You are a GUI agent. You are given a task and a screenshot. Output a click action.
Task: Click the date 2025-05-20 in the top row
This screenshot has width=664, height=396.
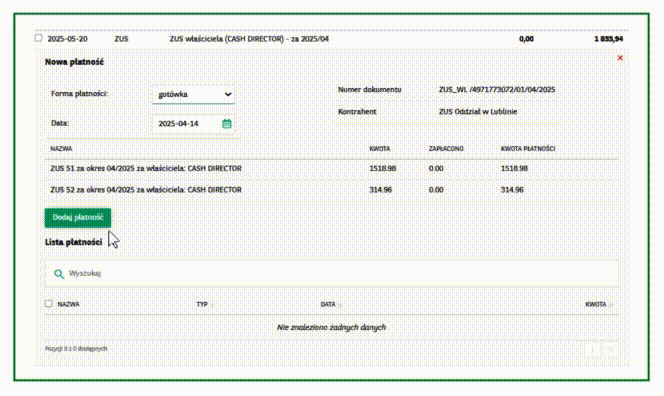click(x=67, y=39)
